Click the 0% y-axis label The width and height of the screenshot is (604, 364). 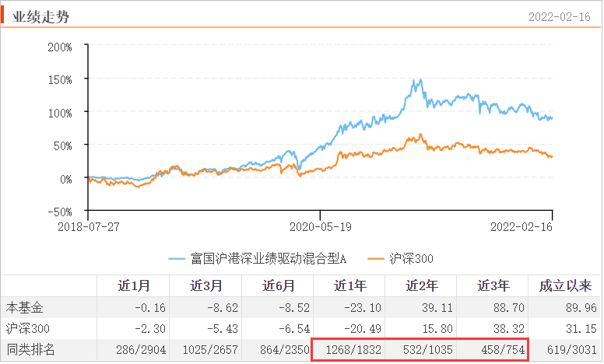point(66,180)
